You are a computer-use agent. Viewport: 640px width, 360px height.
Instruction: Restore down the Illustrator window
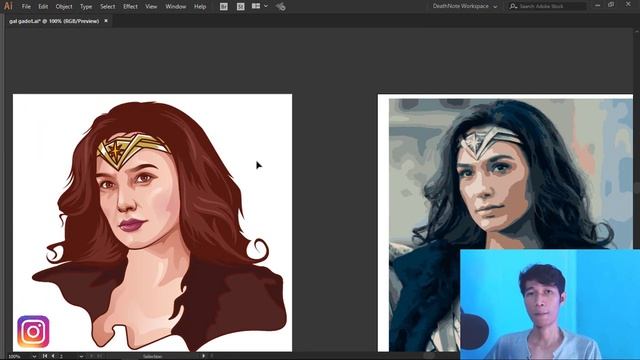611,5
